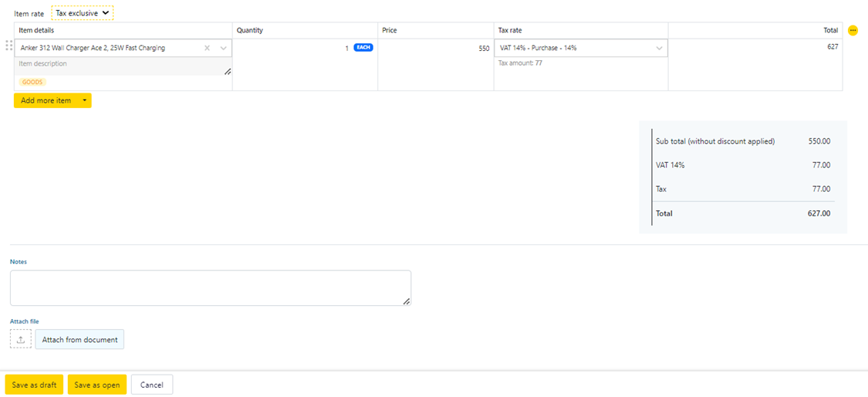Open the yellow three-dot row options icon

(853, 31)
